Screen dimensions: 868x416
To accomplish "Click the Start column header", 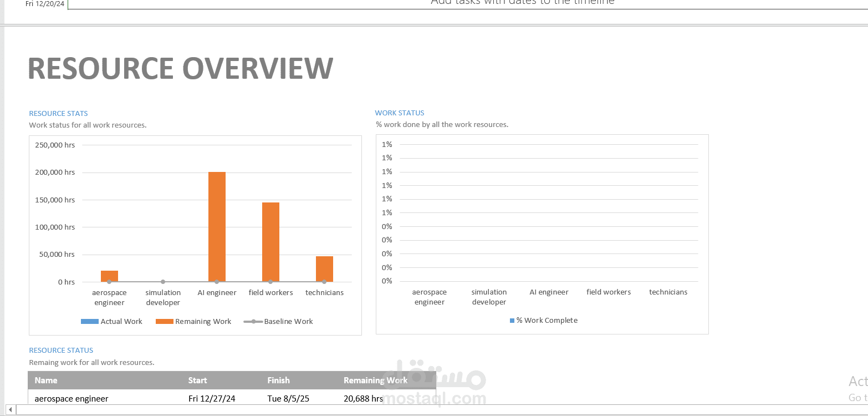I will 198,380.
